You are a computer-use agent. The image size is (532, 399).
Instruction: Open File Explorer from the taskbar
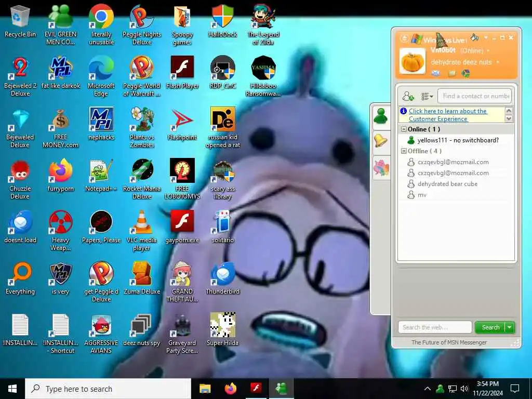205,389
